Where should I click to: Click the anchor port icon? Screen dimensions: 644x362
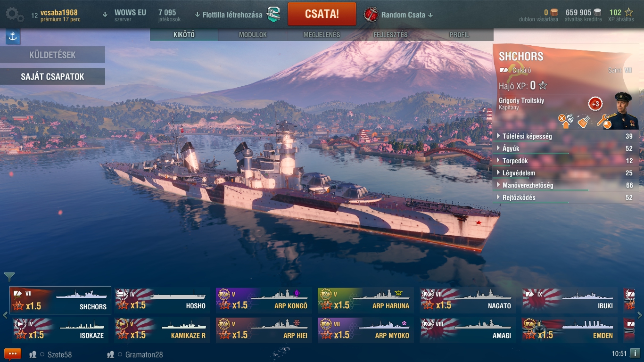[x=13, y=37]
